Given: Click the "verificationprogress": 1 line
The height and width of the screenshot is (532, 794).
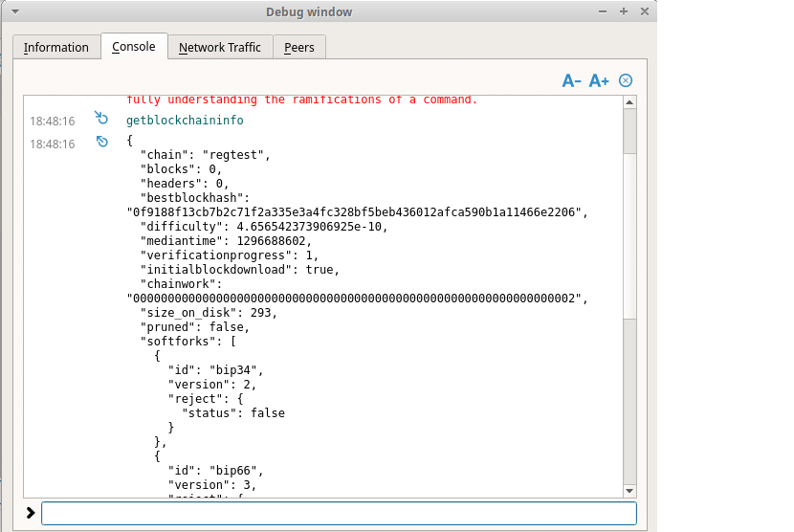Looking at the screenshot, I should pyautogui.click(x=230, y=255).
